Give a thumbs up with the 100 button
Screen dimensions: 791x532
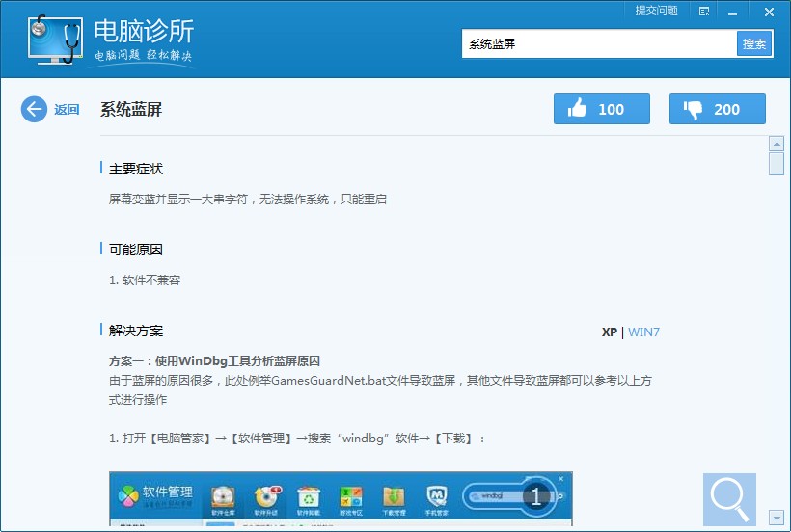601,109
